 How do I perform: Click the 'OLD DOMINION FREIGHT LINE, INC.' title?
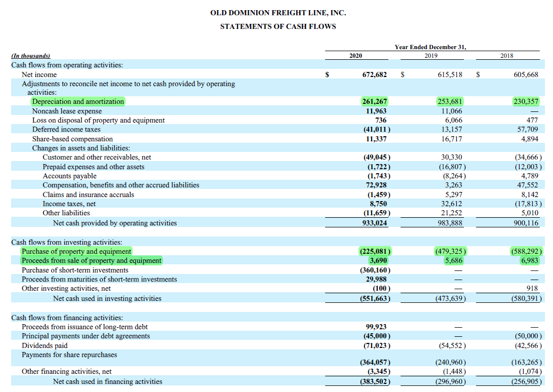pyautogui.click(x=278, y=13)
